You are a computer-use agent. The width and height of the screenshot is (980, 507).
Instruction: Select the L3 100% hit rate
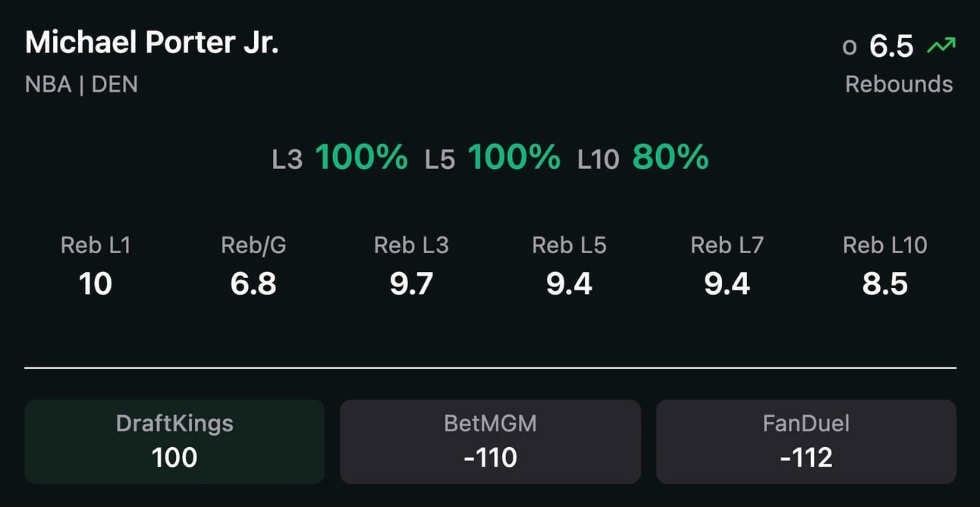click(x=340, y=158)
